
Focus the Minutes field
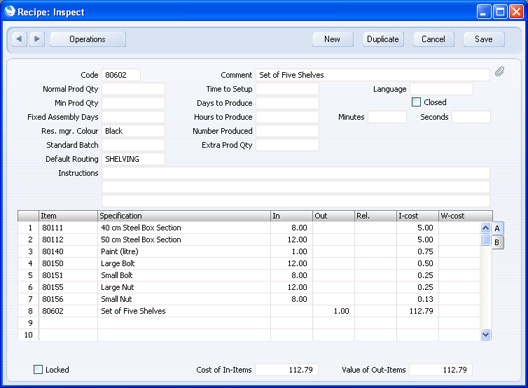coord(387,117)
